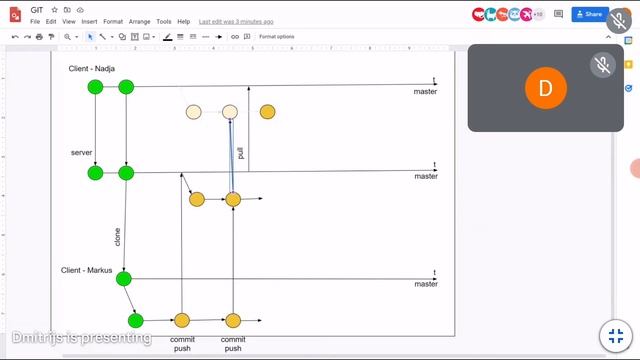Exit full screen with the bottom-right button
640x360 pixels.
(x=616, y=336)
